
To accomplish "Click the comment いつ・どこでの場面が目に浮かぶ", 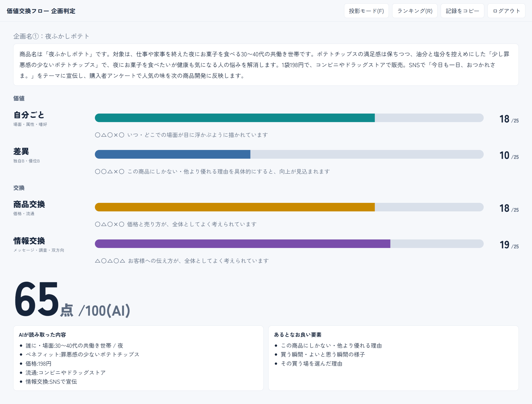I will point(197,135).
